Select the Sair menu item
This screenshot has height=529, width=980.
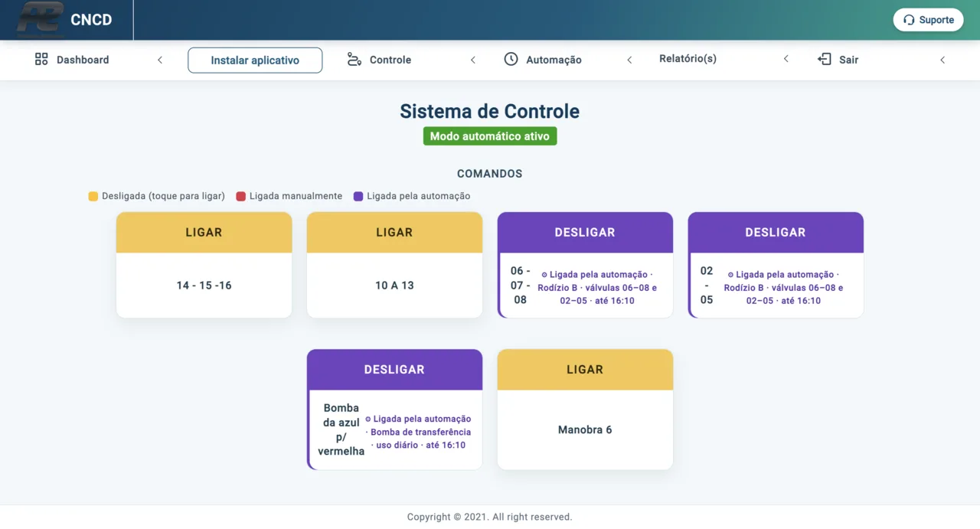click(848, 60)
